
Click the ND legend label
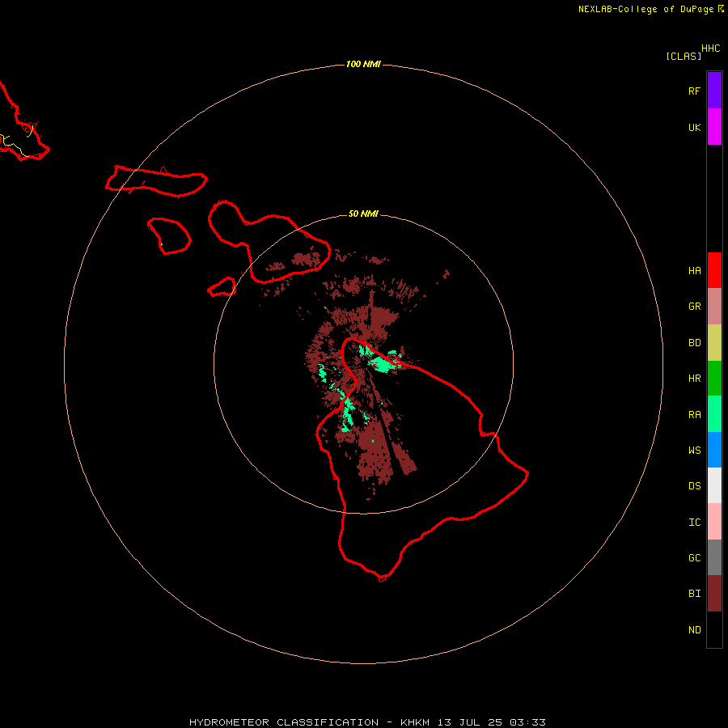coord(694,629)
